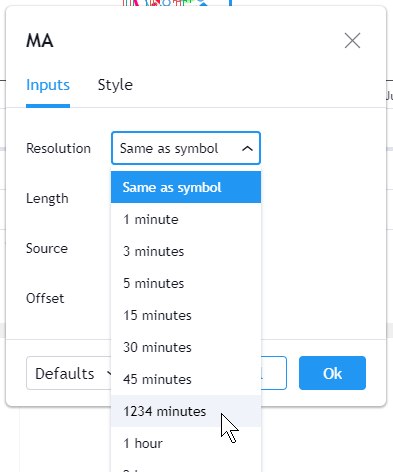Click the Offset label

(45, 298)
